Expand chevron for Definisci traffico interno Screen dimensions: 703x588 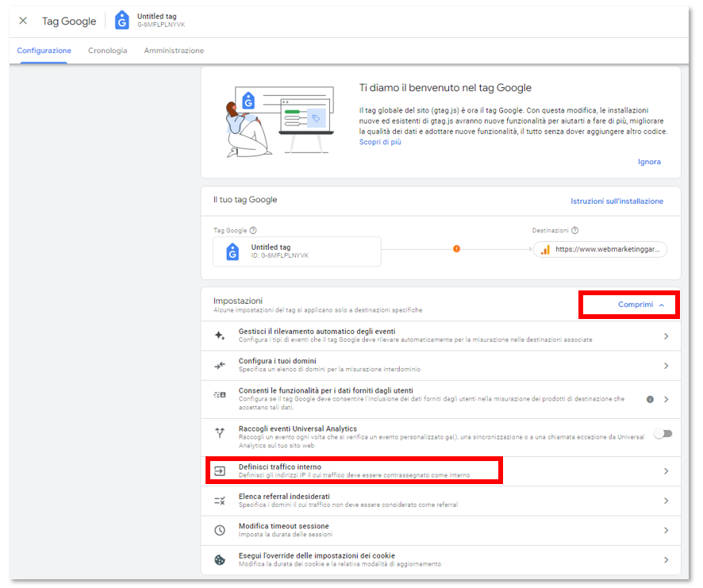click(667, 471)
